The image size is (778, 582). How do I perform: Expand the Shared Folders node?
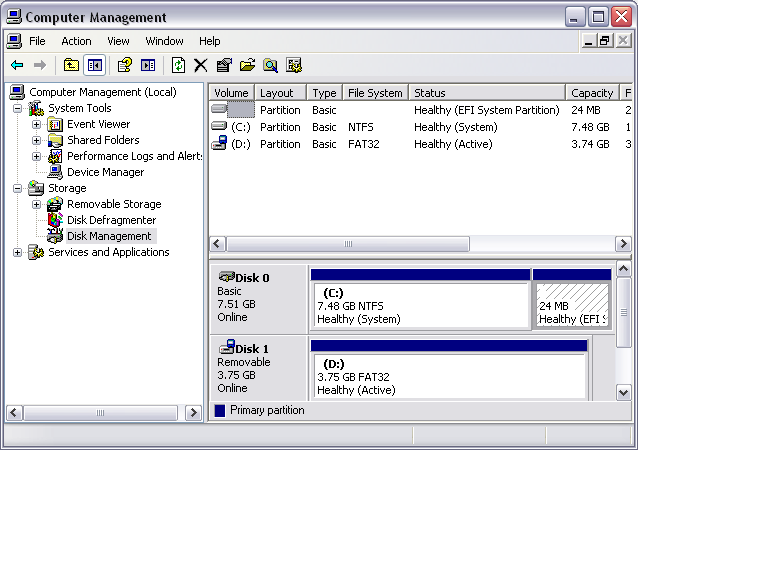[x=36, y=140]
